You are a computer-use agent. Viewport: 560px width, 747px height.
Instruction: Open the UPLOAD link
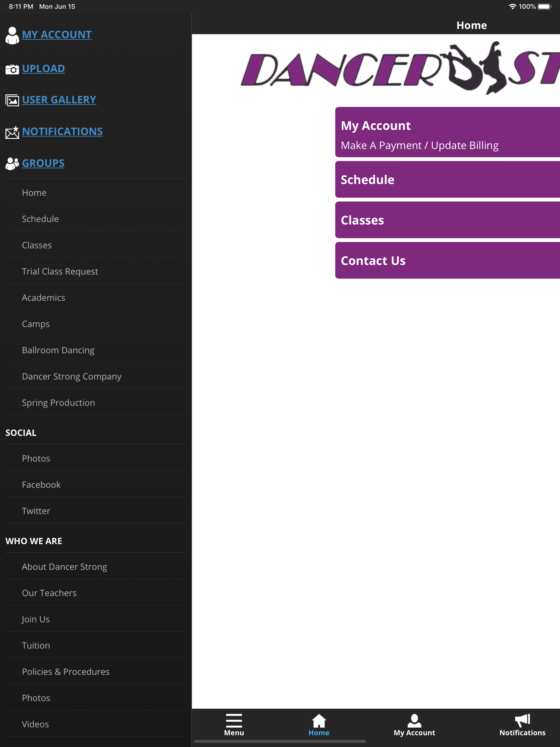point(43,69)
